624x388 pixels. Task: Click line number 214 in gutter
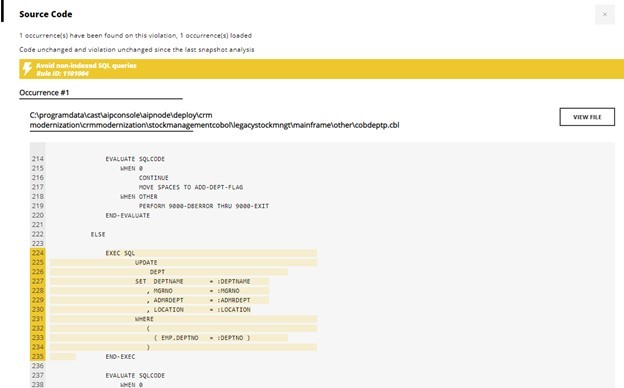point(38,159)
